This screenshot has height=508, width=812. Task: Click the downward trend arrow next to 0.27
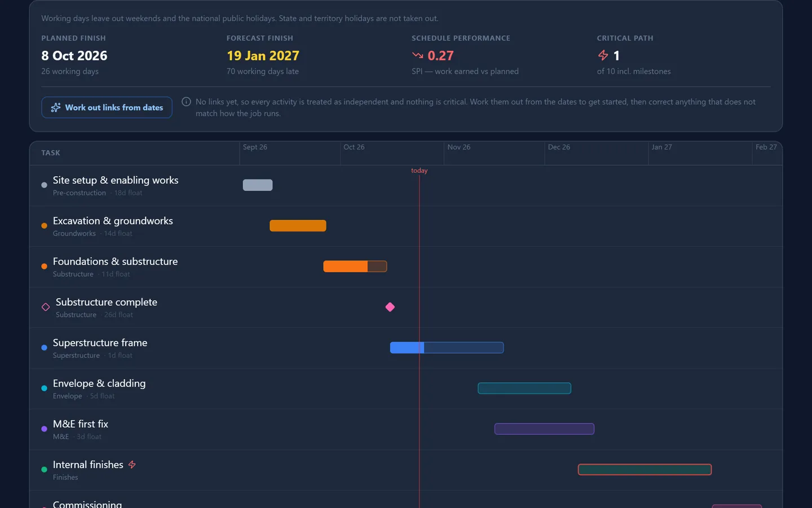pos(417,55)
